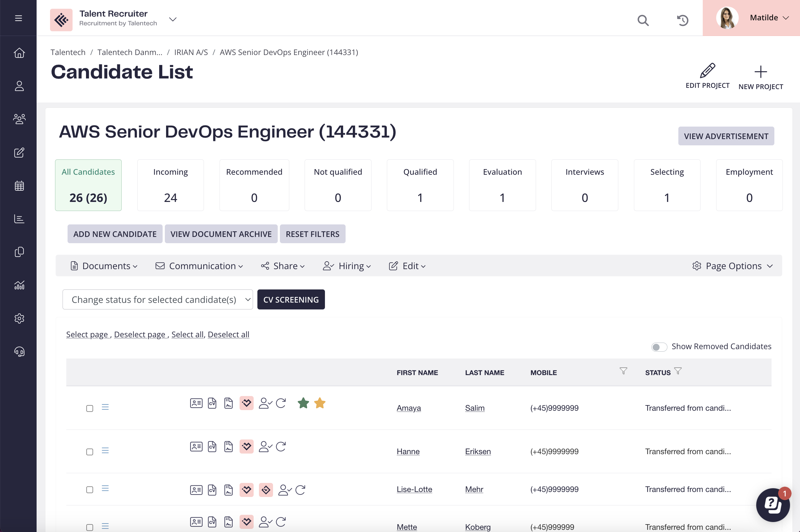
Task: Click the Select all link
Action: coord(187,334)
